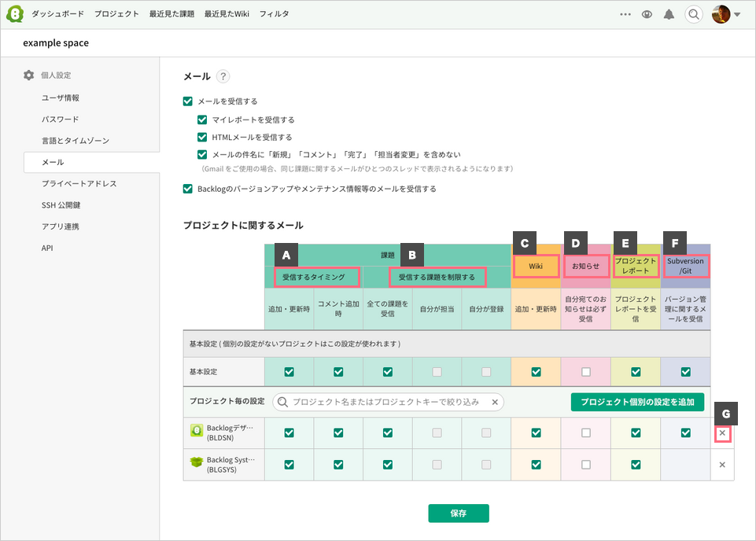Open the three-dots more menu

click(x=625, y=14)
